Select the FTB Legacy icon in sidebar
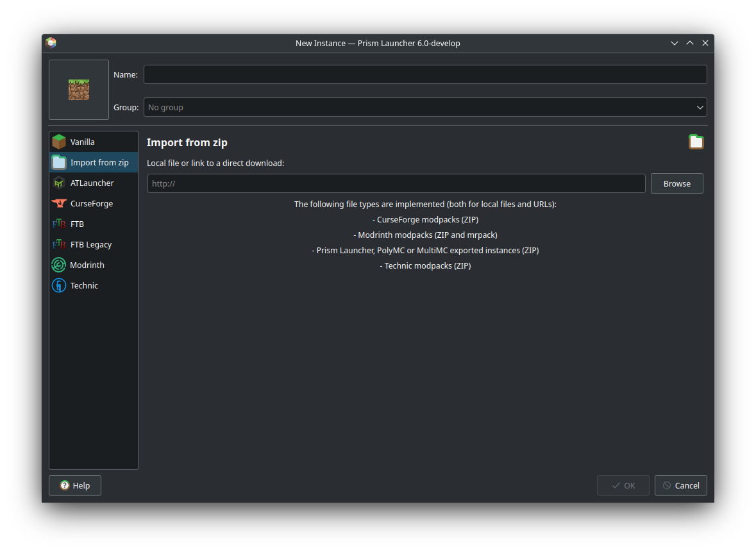The height and width of the screenshot is (552, 756). (x=59, y=244)
